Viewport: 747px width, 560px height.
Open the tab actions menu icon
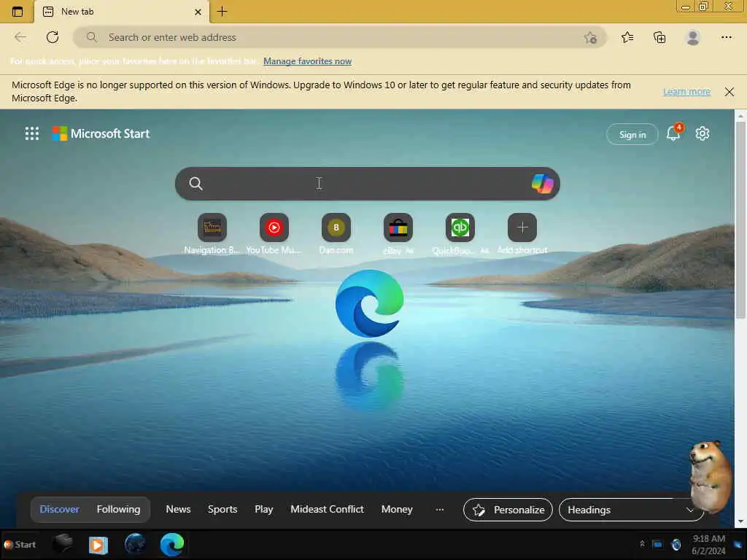[18, 12]
